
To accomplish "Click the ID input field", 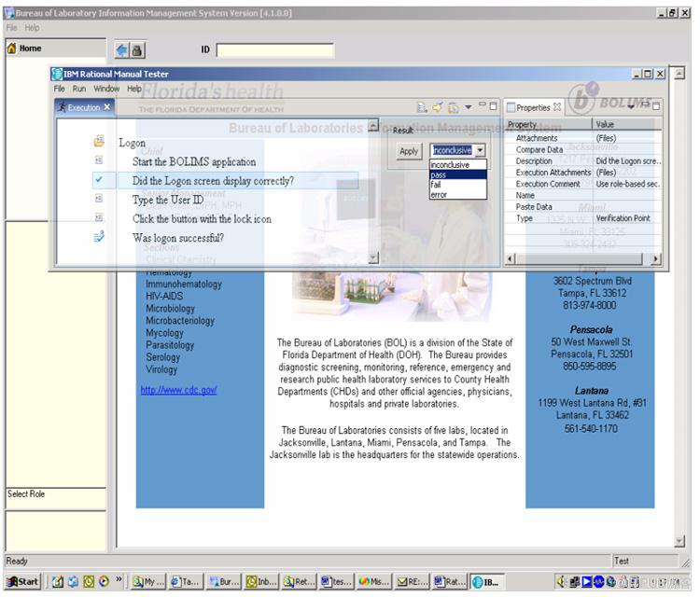I will [274, 50].
